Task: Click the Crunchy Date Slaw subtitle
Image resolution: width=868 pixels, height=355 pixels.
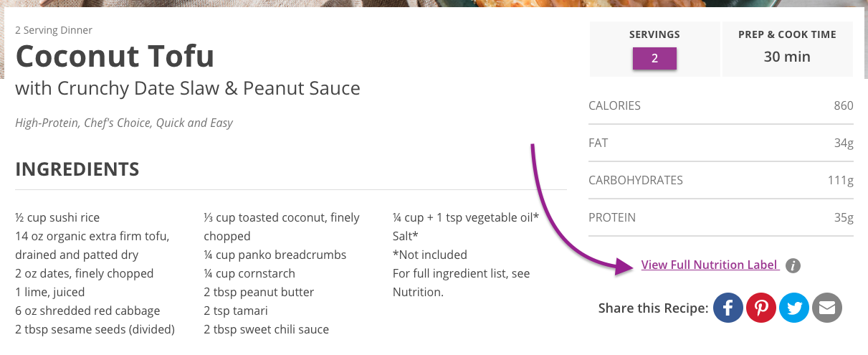Action: coord(187,89)
